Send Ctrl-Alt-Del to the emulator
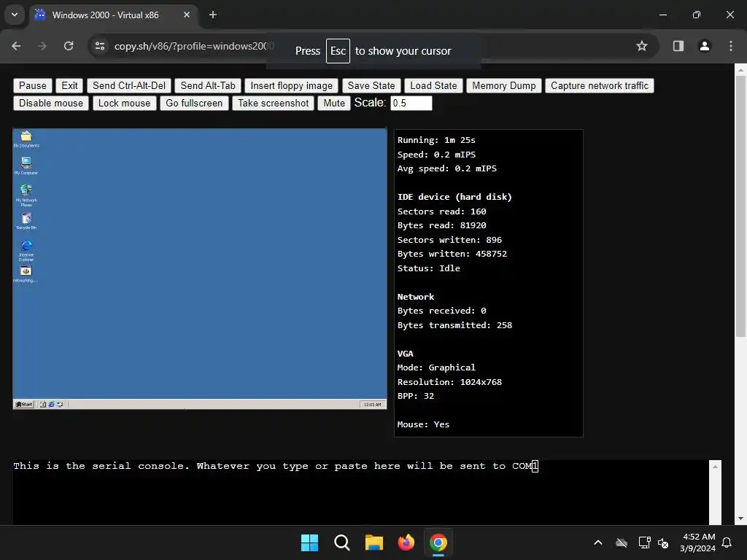Screen dimensions: 747x560 [129, 86]
